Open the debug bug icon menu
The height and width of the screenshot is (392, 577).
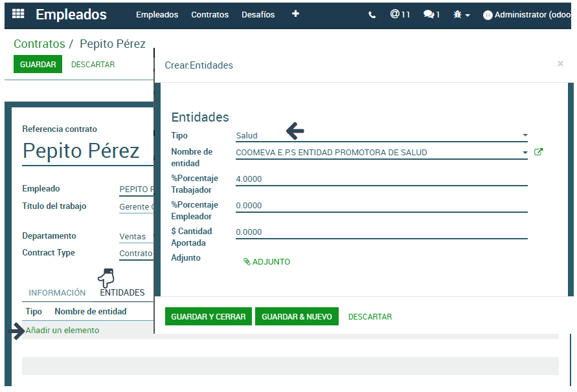461,15
